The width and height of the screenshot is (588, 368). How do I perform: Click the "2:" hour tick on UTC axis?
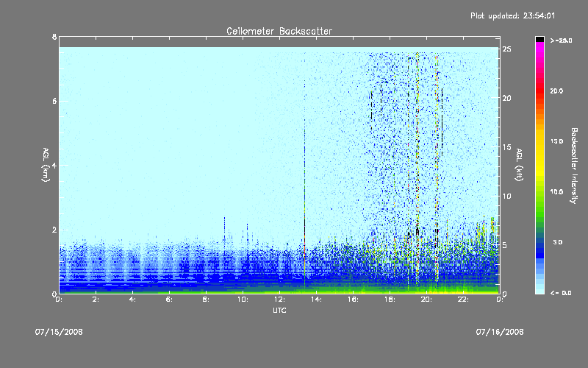point(96,300)
